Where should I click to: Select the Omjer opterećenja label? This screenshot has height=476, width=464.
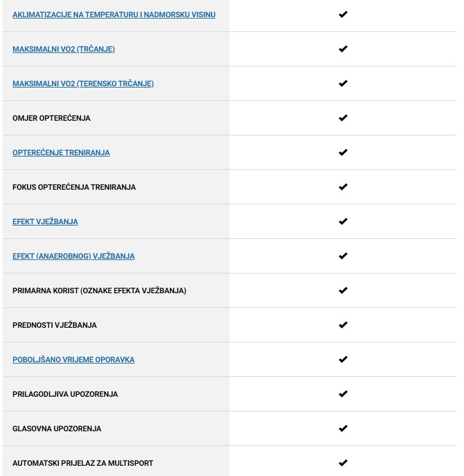[52, 118]
